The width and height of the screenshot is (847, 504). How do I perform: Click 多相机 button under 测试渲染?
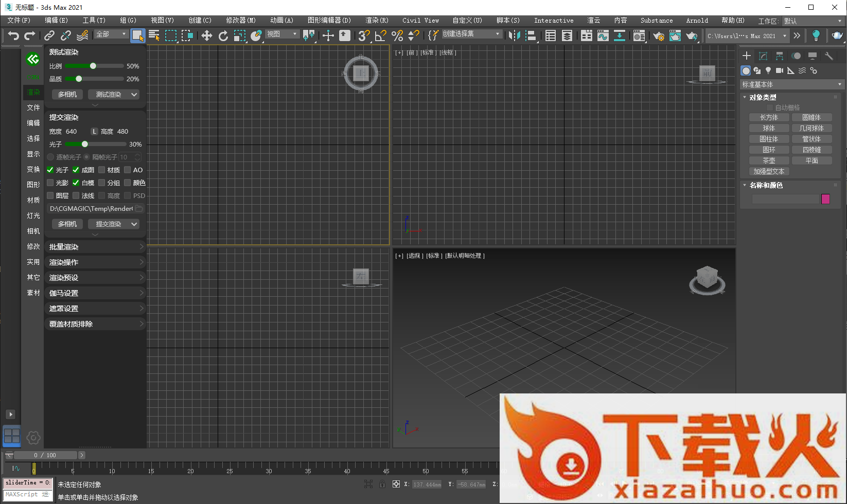67,95
